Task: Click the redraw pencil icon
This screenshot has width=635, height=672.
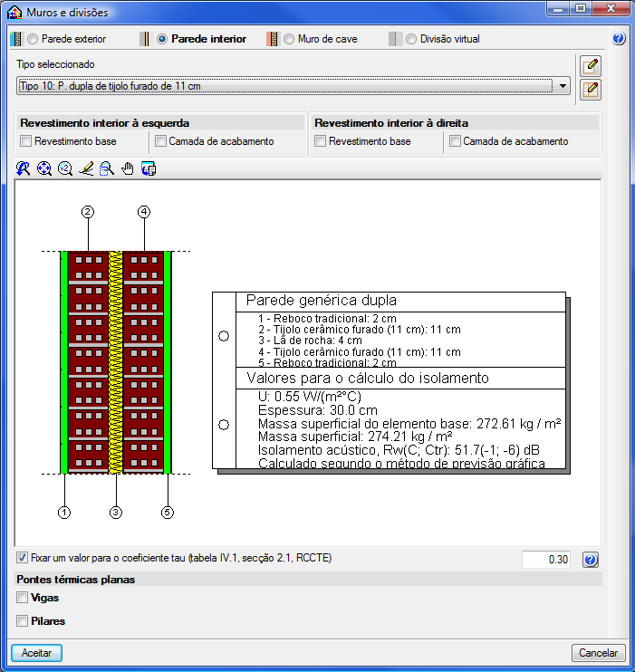Action: tap(86, 168)
